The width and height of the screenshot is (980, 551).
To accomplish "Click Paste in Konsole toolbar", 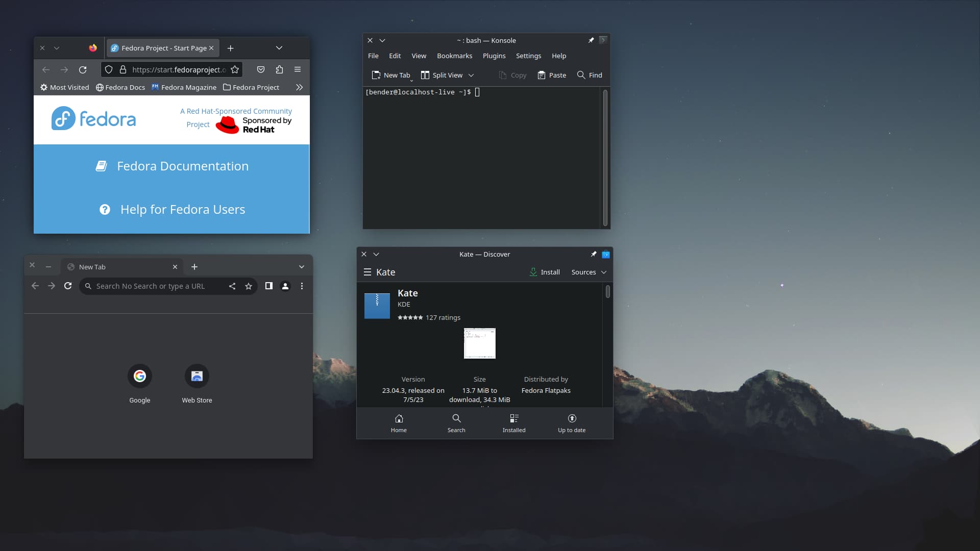I will pos(552,75).
